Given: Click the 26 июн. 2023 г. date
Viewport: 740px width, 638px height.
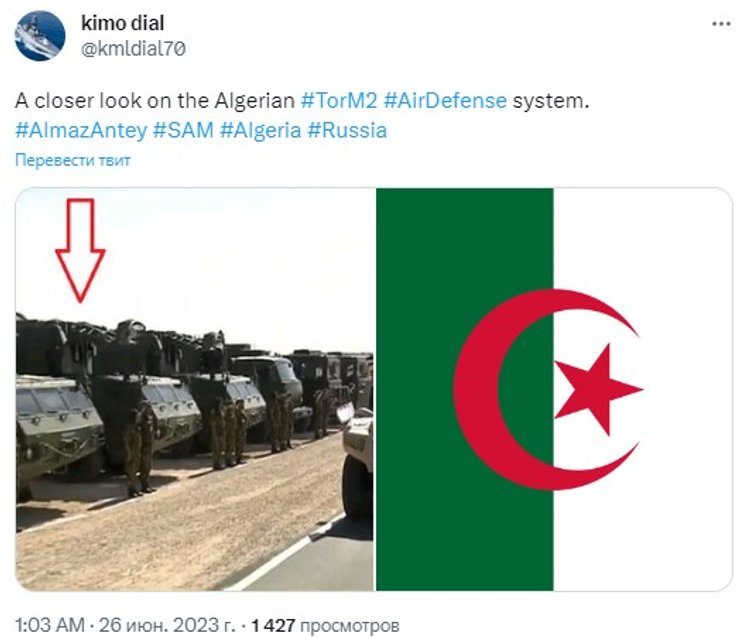Looking at the screenshot, I should [x=167, y=625].
